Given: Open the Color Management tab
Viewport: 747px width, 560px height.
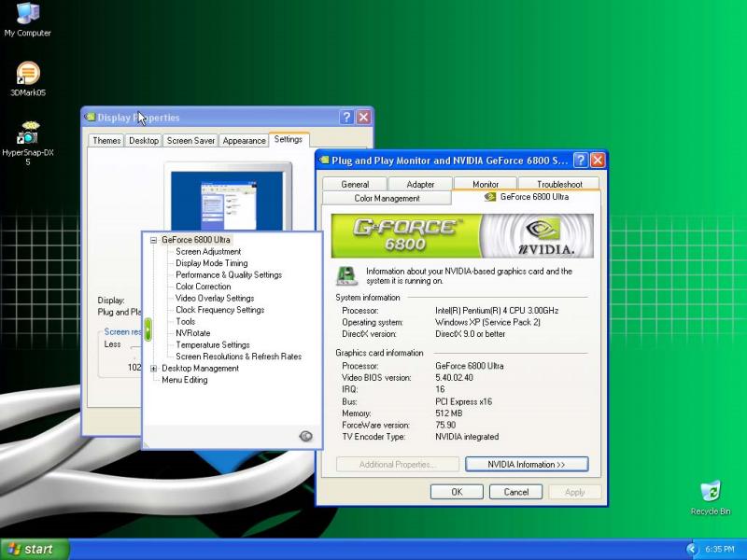Looking at the screenshot, I should 387,198.
